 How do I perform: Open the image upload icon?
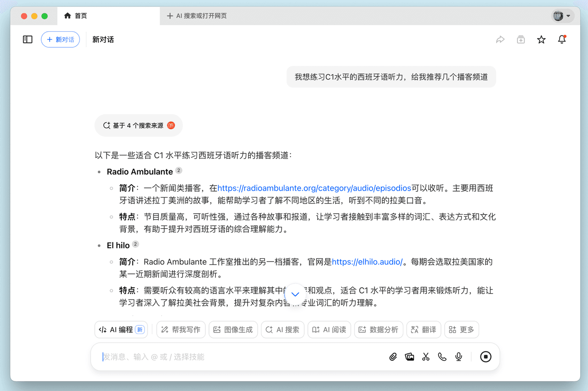click(x=409, y=357)
